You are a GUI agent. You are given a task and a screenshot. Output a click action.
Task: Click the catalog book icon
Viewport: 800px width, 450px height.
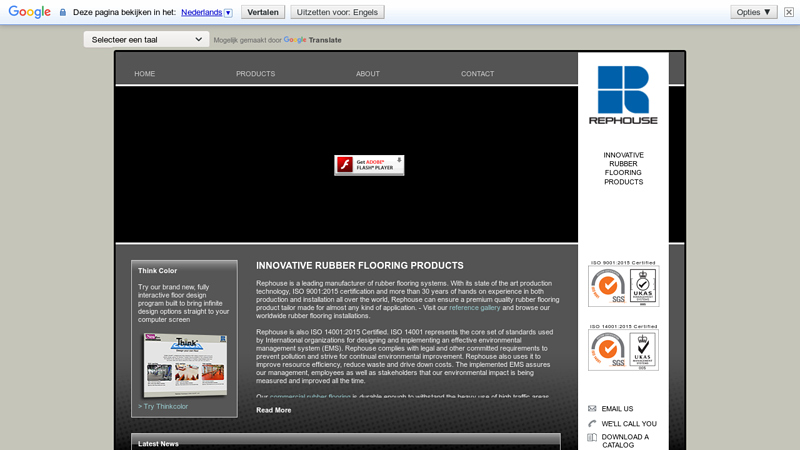coord(592,437)
